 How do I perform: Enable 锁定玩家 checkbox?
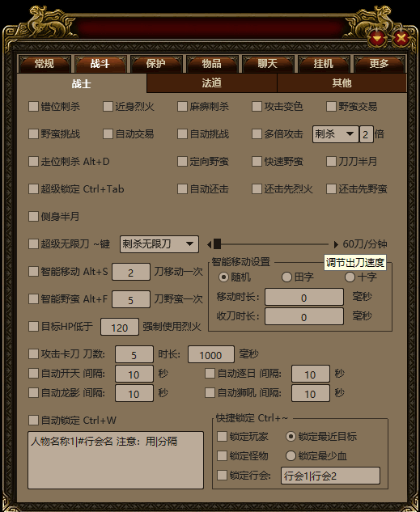(x=222, y=436)
